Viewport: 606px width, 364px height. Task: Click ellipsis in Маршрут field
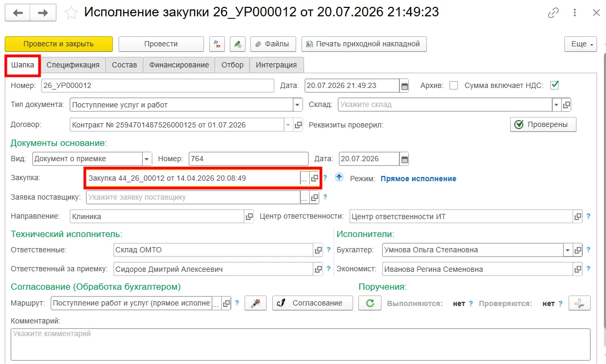point(216,303)
